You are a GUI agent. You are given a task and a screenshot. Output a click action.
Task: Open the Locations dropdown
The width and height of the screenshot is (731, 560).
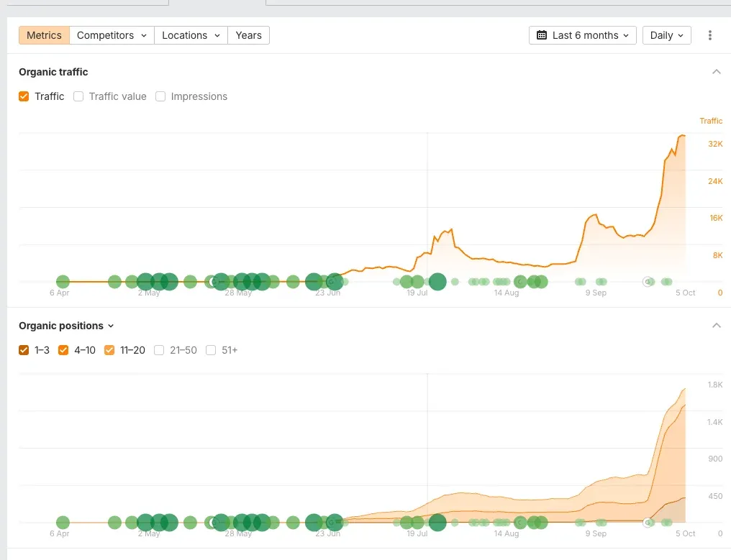coord(191,35)
